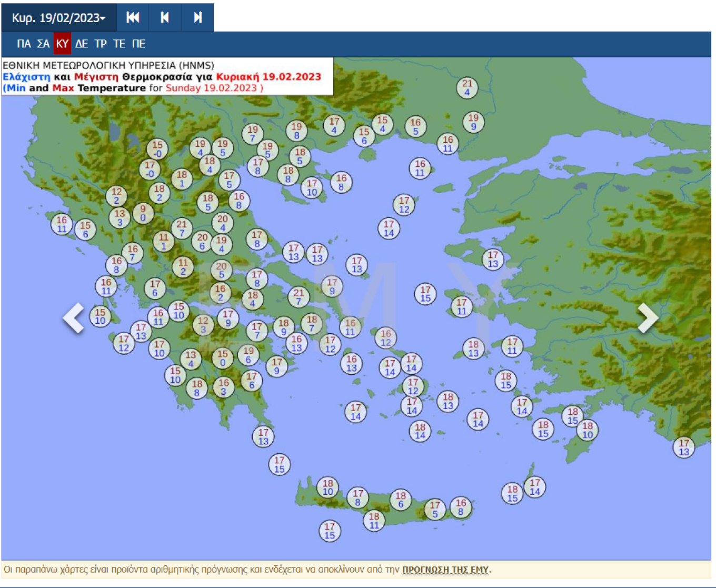This screenshot has height=588, width=716.
Task: Advance to the next day using the toolbar
Action: tap(197, 18)
